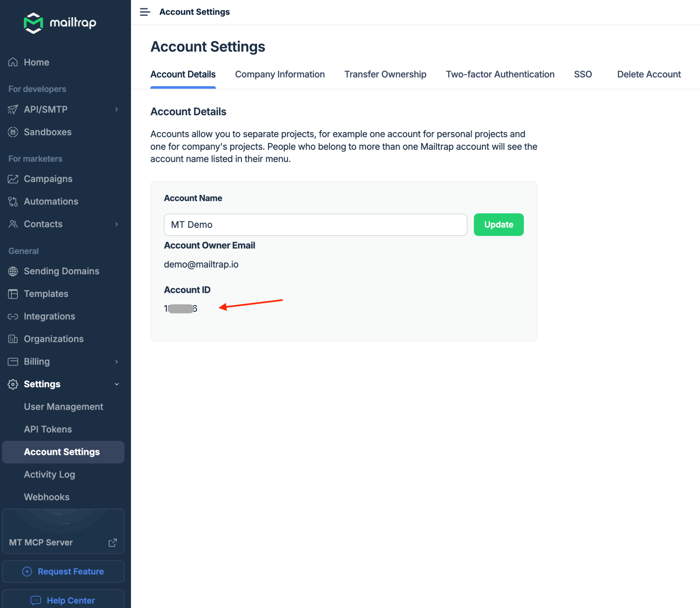This screenshot has width=700, height=608.
Task: Open Campaigns in the sidebar
Action: click(x=48, y=179)
